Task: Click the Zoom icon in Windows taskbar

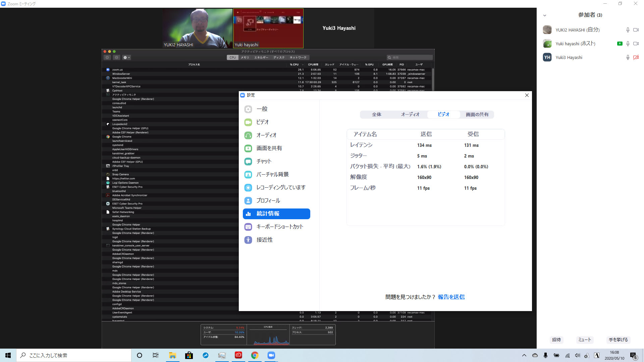Action: [x=271, y=355]
